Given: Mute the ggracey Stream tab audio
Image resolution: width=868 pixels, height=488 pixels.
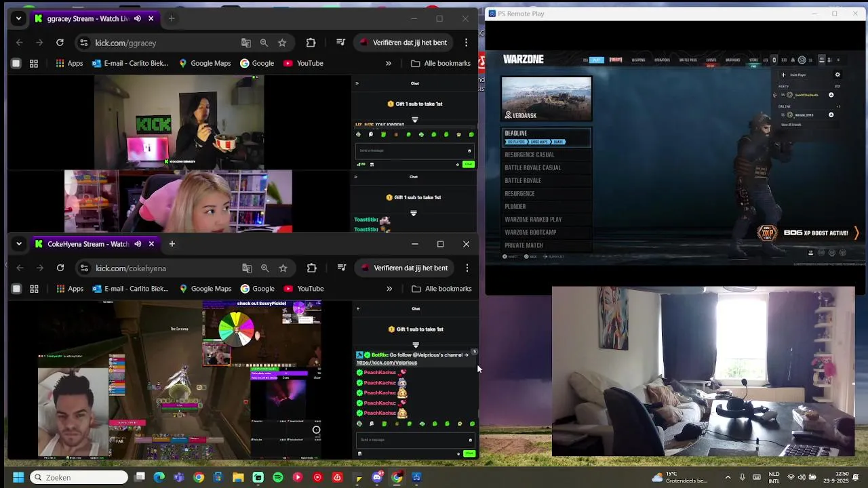Looking at the screenshot, I should tap(138, 18).
